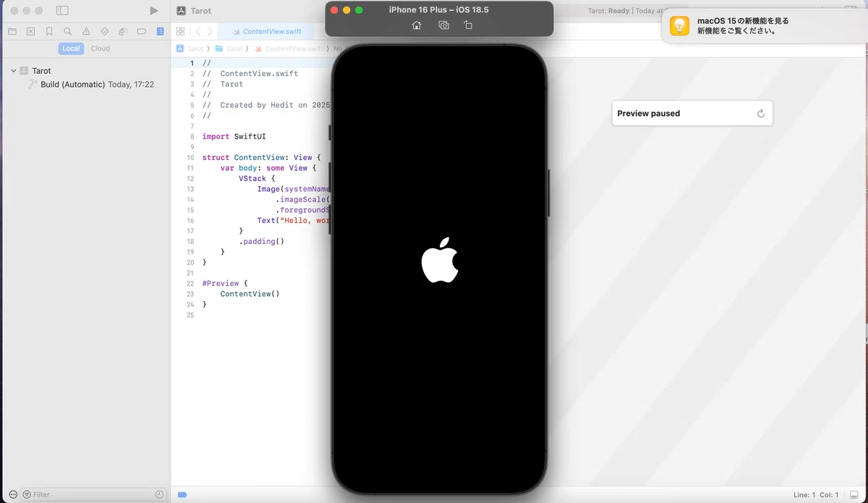Click Tarot folder in jump bar
The height and width of the screenshot is (503, 868).
click(229, 48)
